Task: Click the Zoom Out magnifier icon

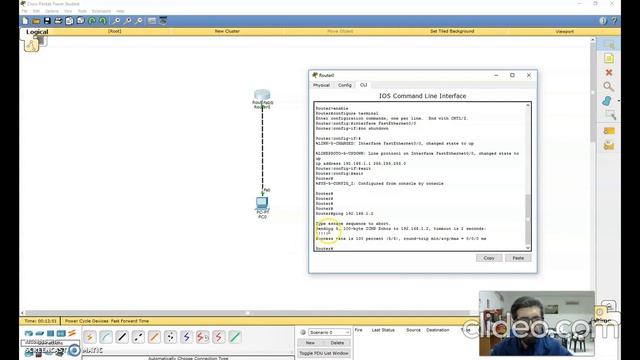Action: [139, 21]
